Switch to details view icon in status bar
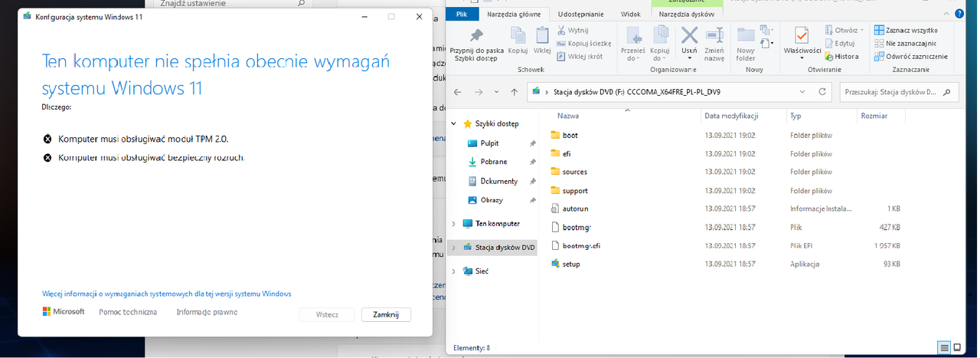 tap(945, 348)
